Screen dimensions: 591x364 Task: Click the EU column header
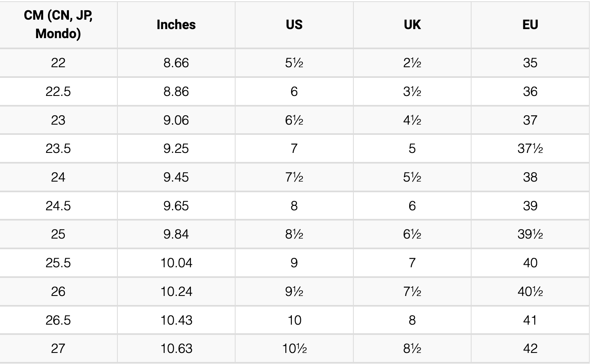coord(530,25)
